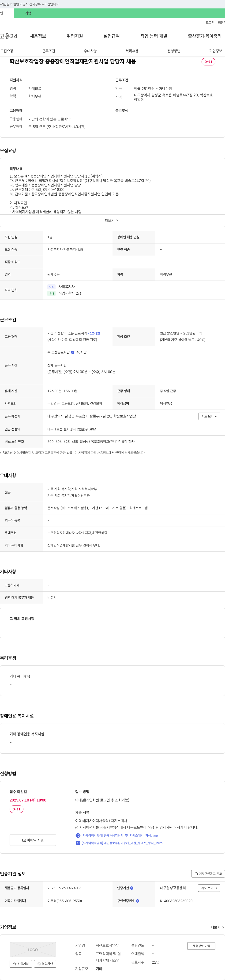Switch to the 기업 tab
This screenshot has height=980, width=225.
(28, 13)
